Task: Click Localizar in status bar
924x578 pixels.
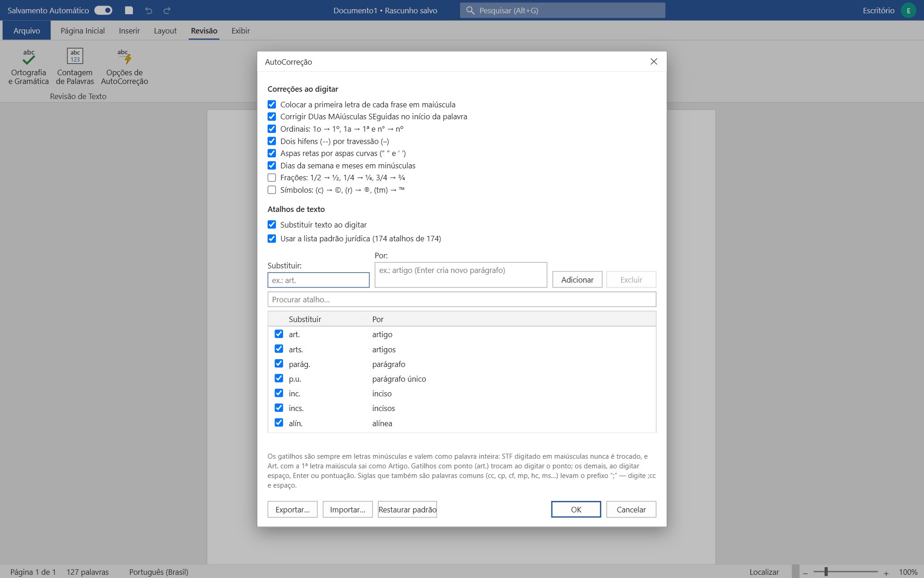Action: click(x=764, y=572)
